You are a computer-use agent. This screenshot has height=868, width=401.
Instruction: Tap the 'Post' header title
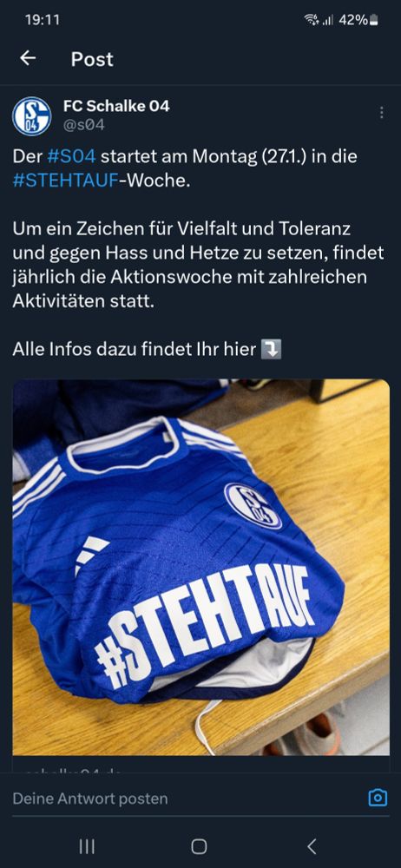[92, 59]
